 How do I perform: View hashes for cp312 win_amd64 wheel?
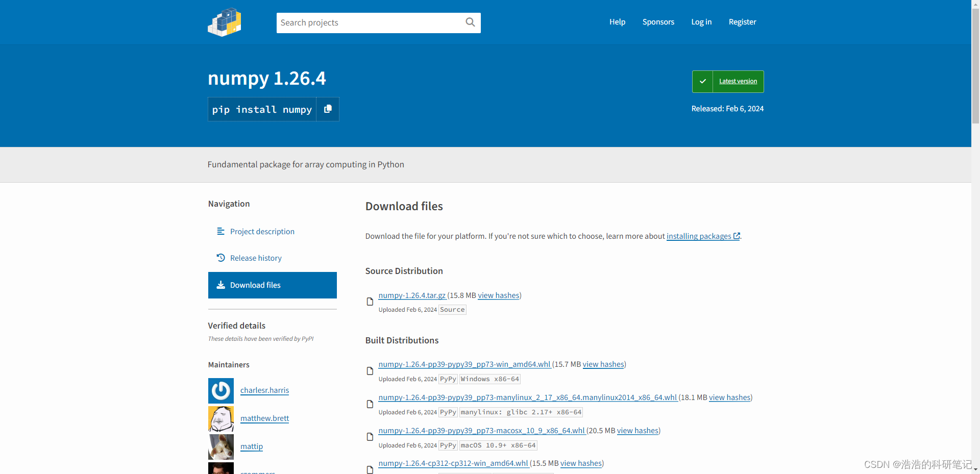(581, 463)
